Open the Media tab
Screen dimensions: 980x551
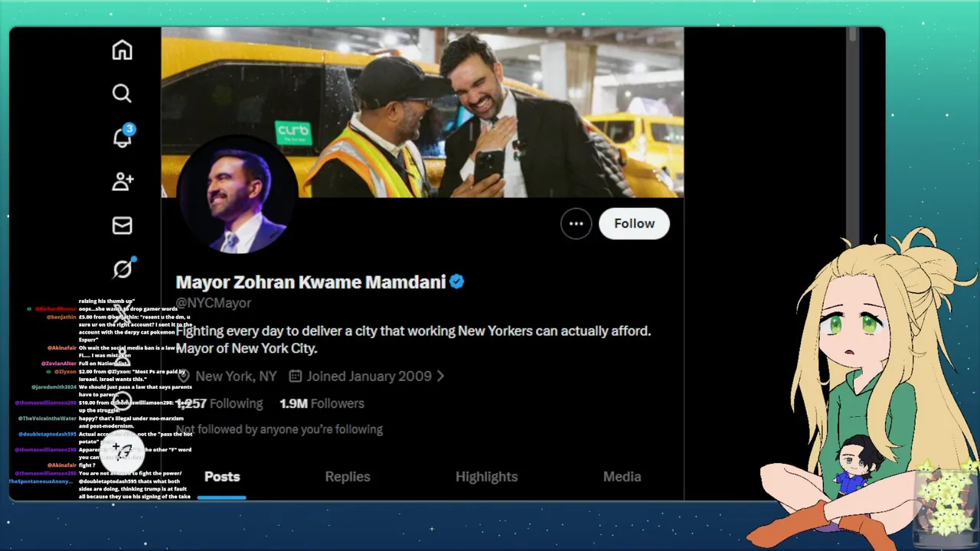(x=622, y=477)
